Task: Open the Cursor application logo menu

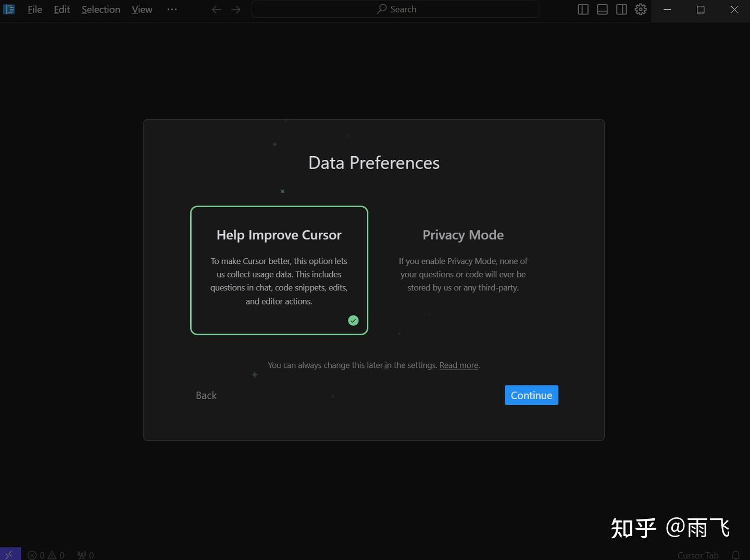Action: coord(9,9)
